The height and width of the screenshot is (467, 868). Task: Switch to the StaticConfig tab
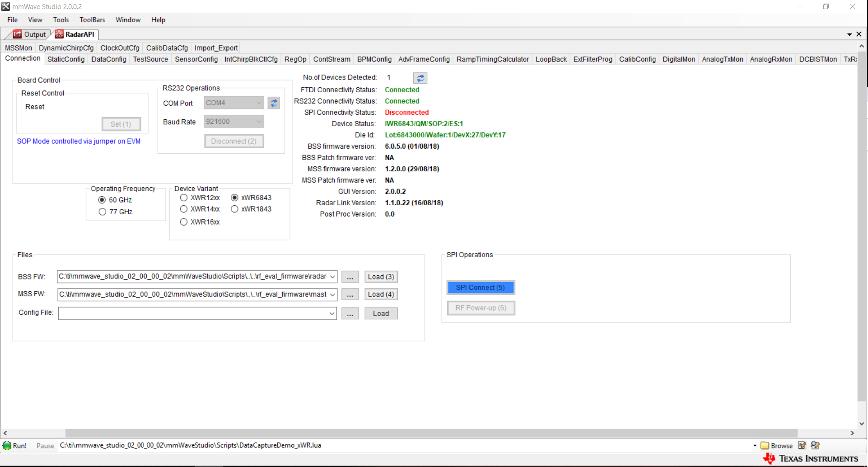66,59
